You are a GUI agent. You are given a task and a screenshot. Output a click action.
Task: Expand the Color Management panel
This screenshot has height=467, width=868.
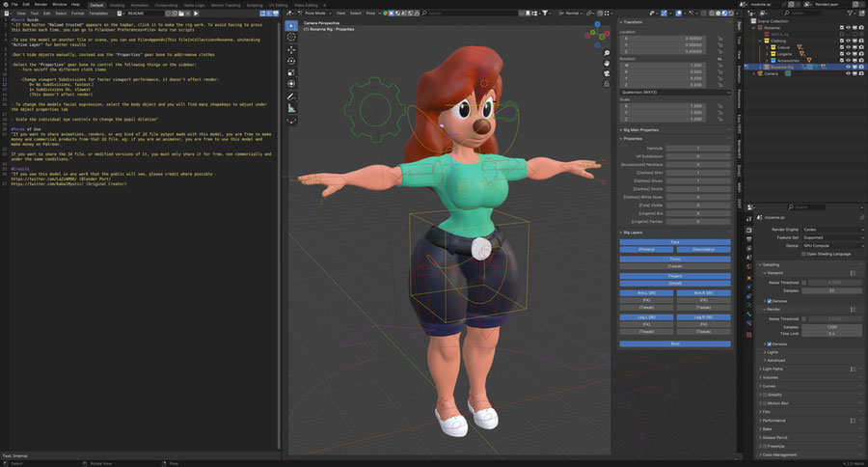[779, 454]
